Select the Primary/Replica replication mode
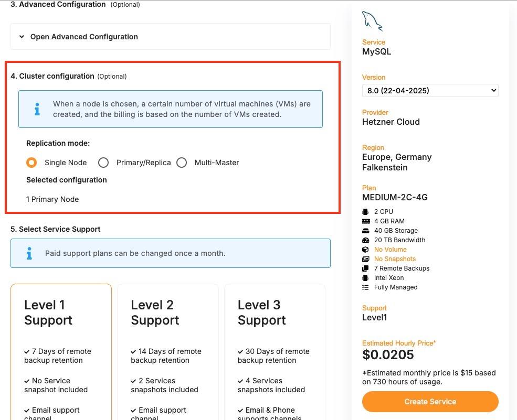Image resolution: width=517 pixels, height=420 pixels. click(x=103, y=163)
